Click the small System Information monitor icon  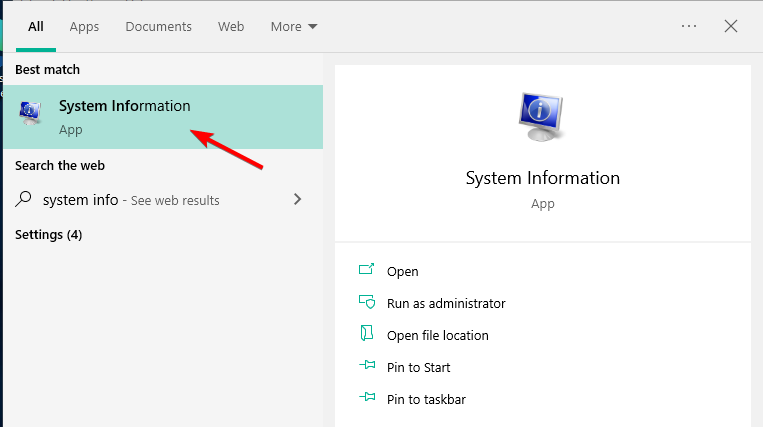click(30, 113)
